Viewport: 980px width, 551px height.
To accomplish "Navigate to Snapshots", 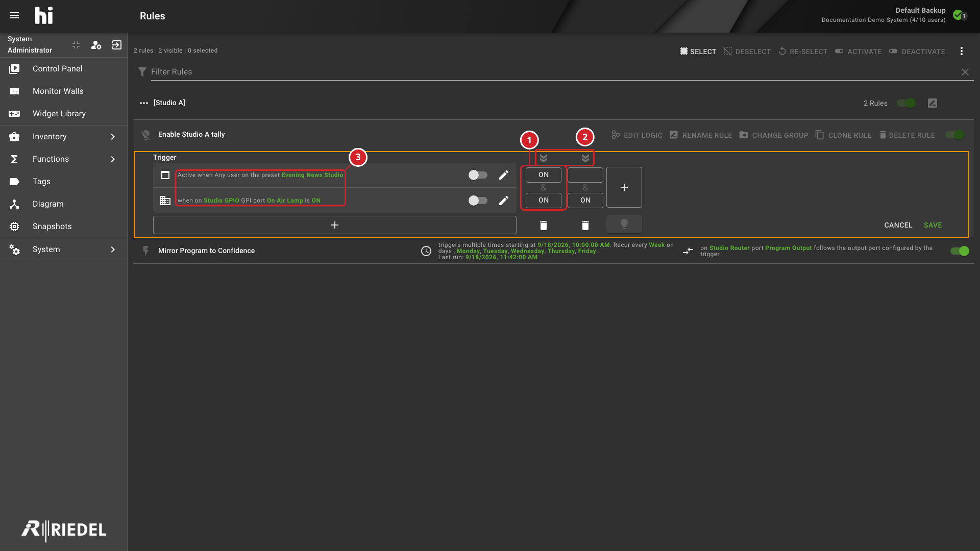I will click(63, 227).
